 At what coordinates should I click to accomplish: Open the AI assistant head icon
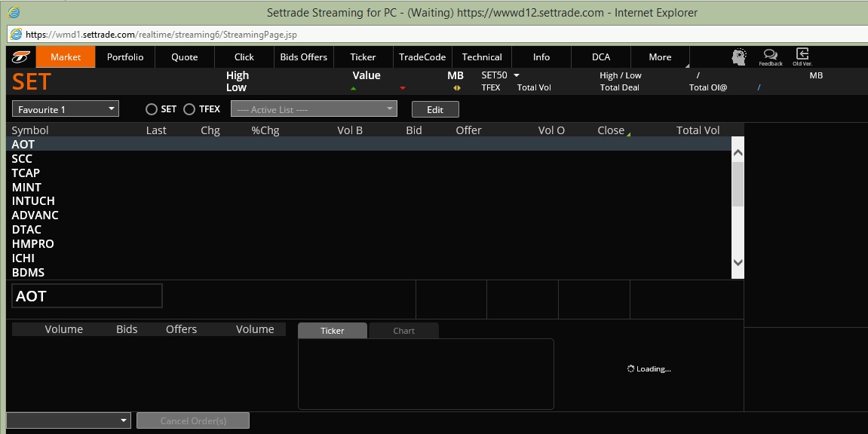pos(739,57)
